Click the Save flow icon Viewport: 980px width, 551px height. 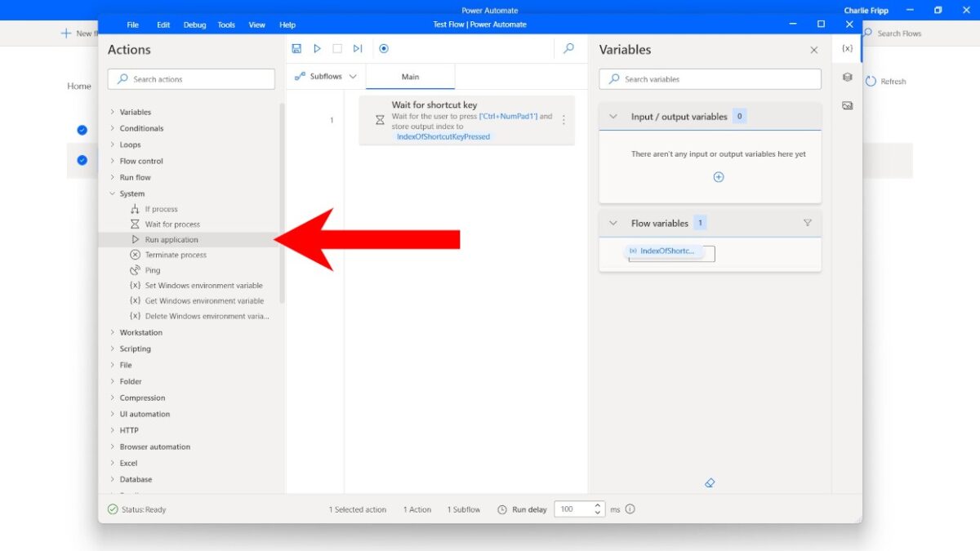coord(296,48)
